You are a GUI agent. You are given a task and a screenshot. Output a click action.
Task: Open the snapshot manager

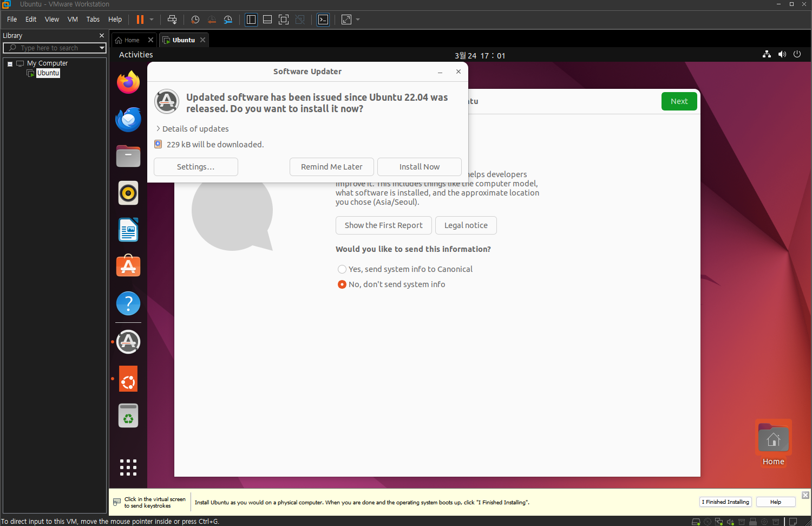(x=228, y=20)
